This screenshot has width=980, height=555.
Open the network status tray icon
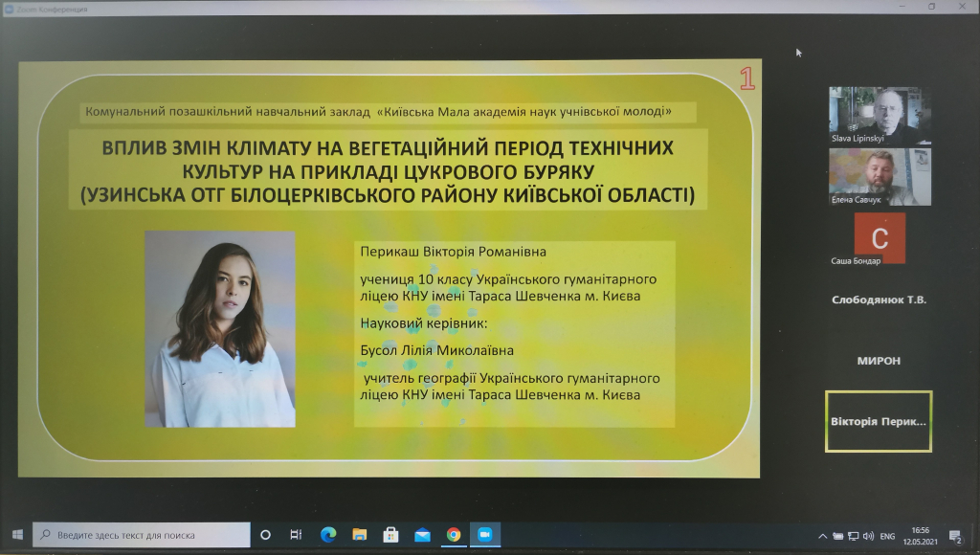[x=853, y=536]
